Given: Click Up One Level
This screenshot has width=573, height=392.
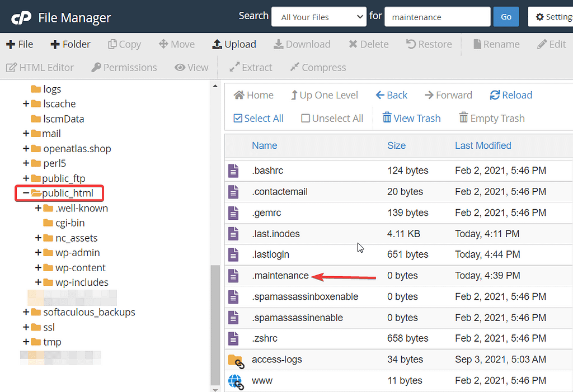Looking at the screenshot, I should [325, 95].
